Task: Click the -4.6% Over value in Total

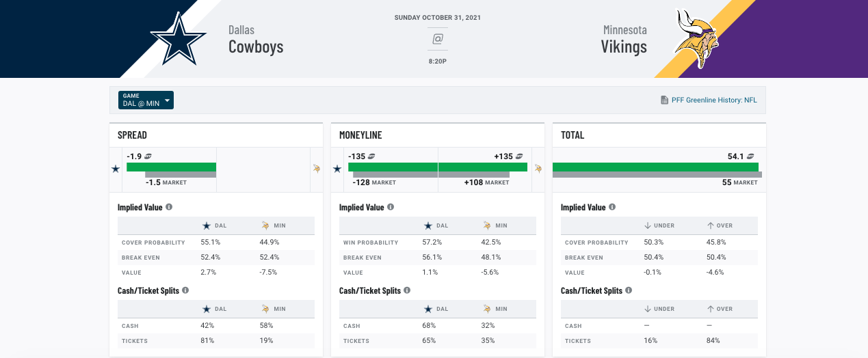Action: (x=715, y=272)
